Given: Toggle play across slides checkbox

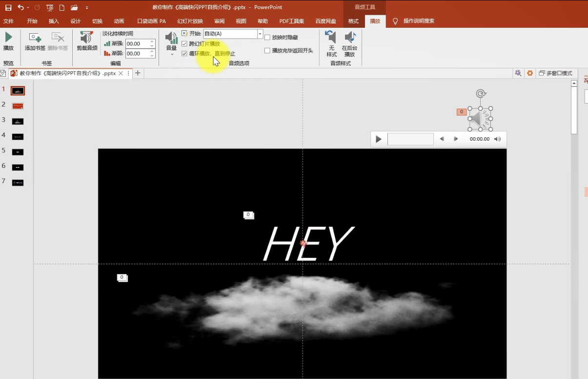Looking at the screenshot, I should (184, 43).
